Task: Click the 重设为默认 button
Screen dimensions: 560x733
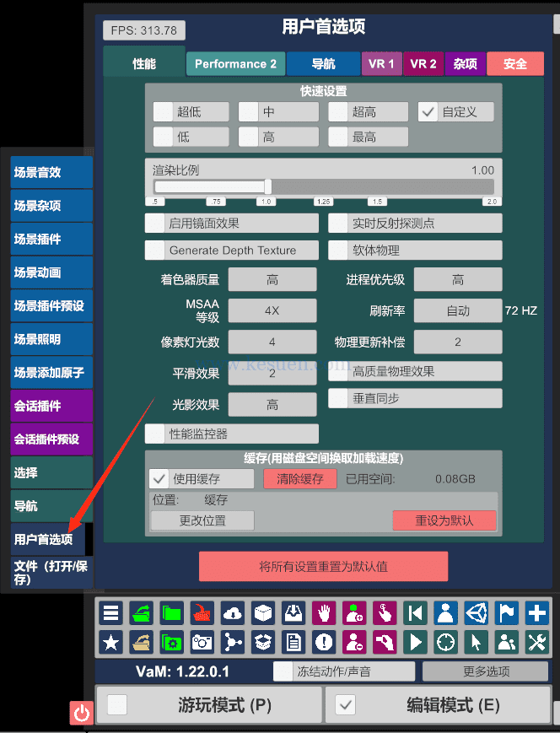Action: 444,520
